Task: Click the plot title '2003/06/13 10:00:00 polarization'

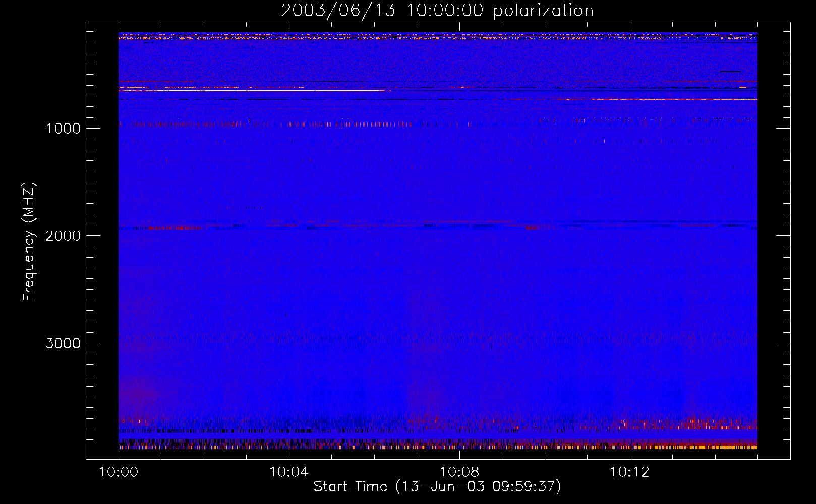Action: click(x=437, y=10)
